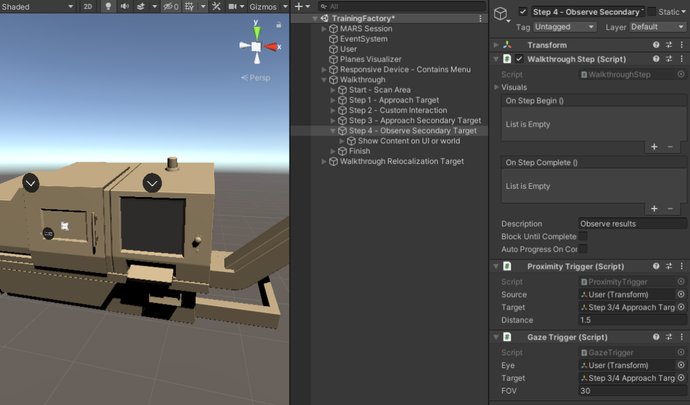Click the hierarchy search field

[401, 7]
